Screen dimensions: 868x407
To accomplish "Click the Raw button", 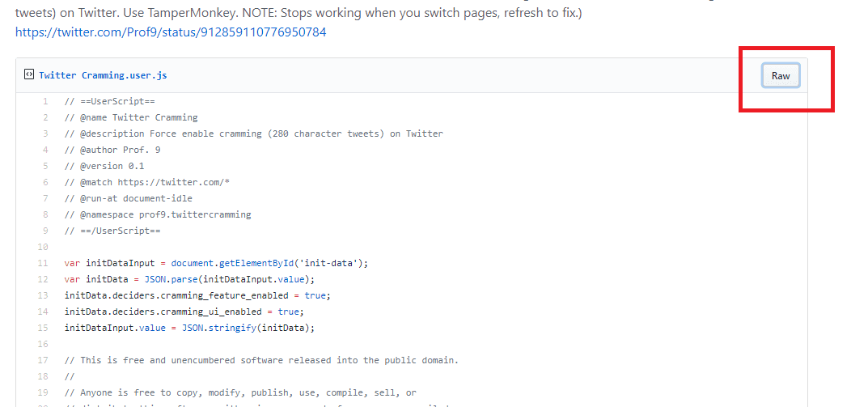I will click(x=780, y=75).
